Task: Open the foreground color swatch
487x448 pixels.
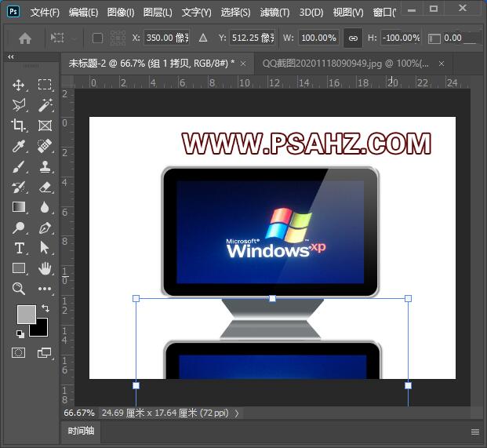Action: click(x=27, y=314)
